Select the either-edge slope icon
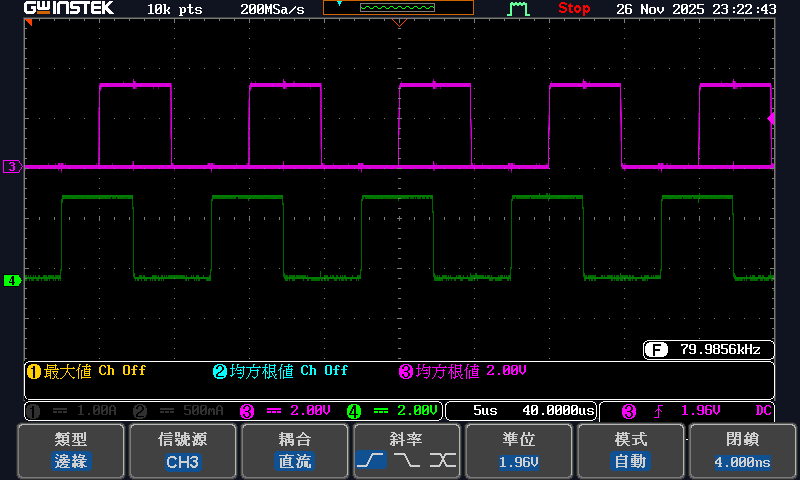This screenshot has width=800, height=480. tap(442, 461)
